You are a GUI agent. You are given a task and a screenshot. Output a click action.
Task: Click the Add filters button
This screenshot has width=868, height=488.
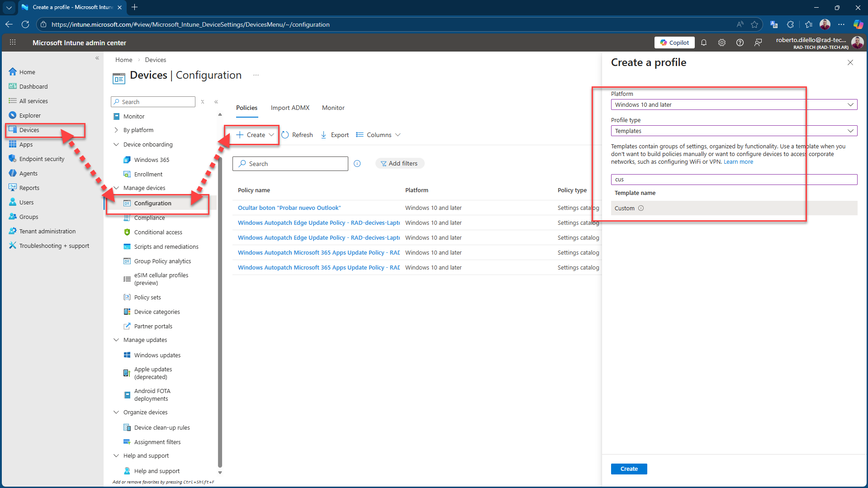tap(399, 164)
